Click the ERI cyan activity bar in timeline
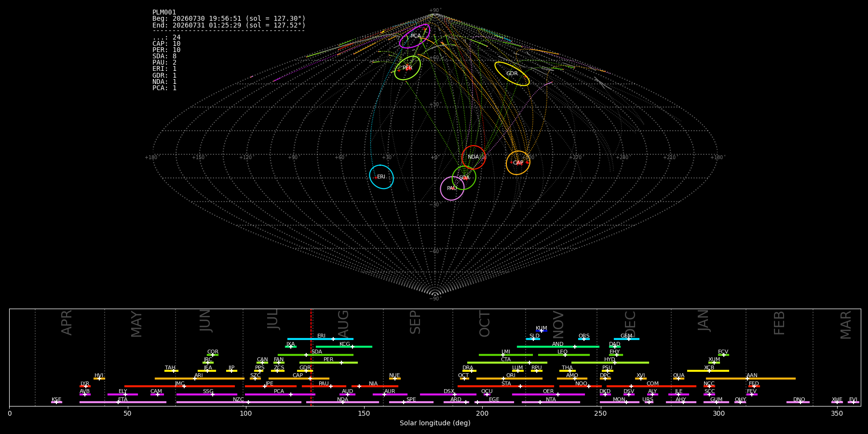The height and width of the screenshot is (434, 868). point(320,339)
